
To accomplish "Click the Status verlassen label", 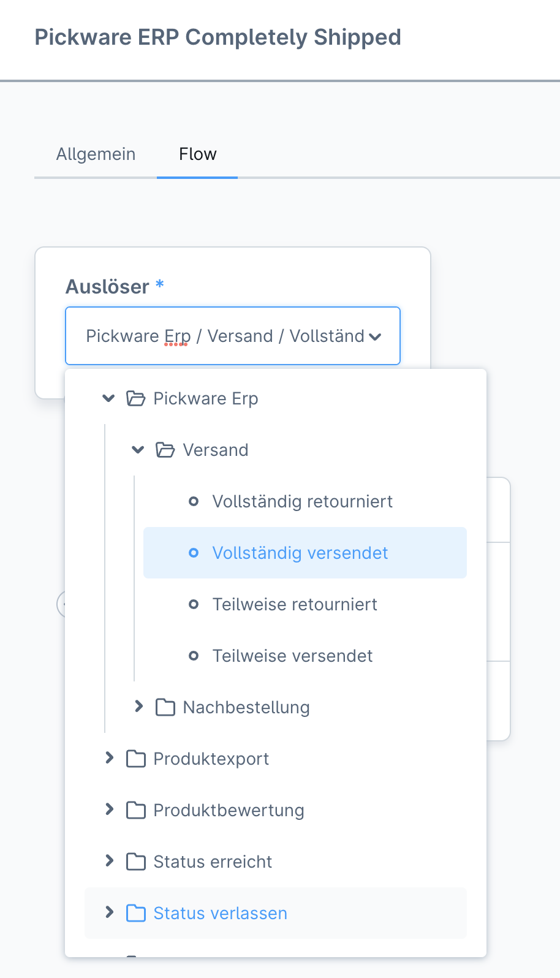I will (220, 914).
